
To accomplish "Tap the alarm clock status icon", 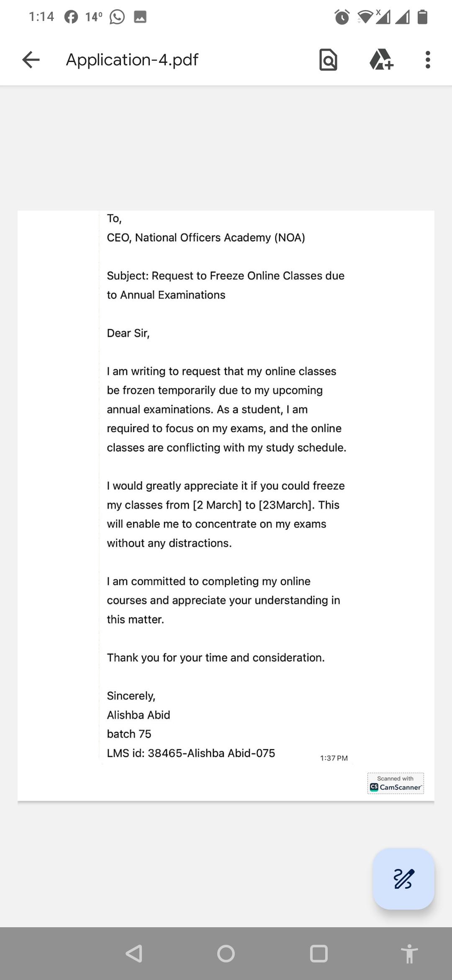I will click(x=342, y=17).
